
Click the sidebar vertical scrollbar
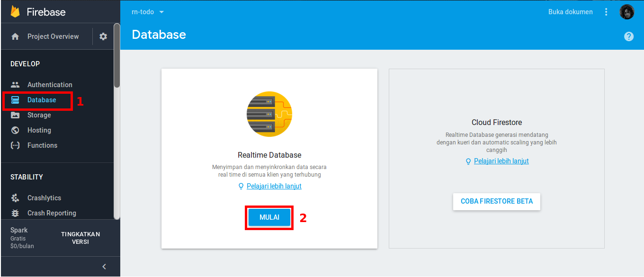pyautogui.click(x=116, y=55)
